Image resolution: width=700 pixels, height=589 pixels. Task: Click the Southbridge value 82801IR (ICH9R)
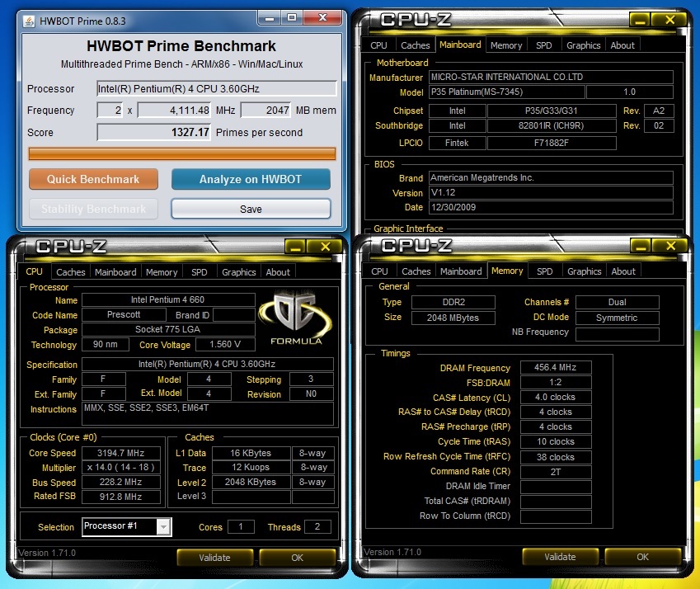coord(552,126)
